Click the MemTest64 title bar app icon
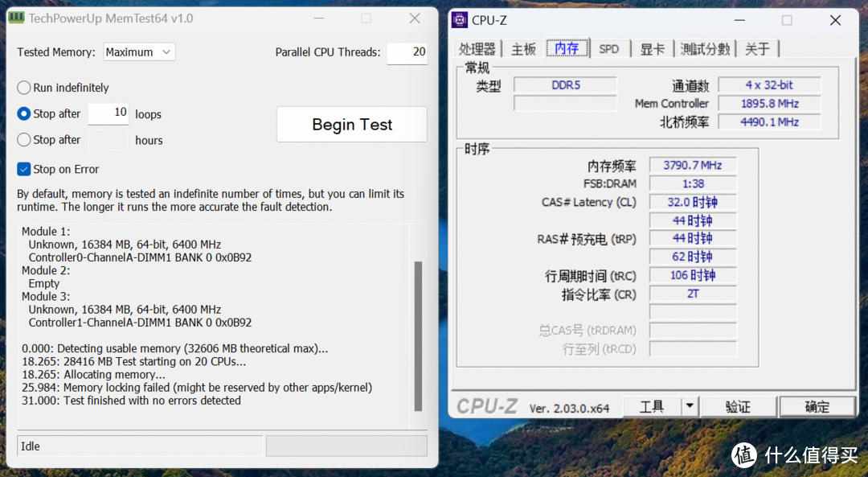The width and height of the screenshot is (868, 477). pyautogui.click(x=16, y=18)
